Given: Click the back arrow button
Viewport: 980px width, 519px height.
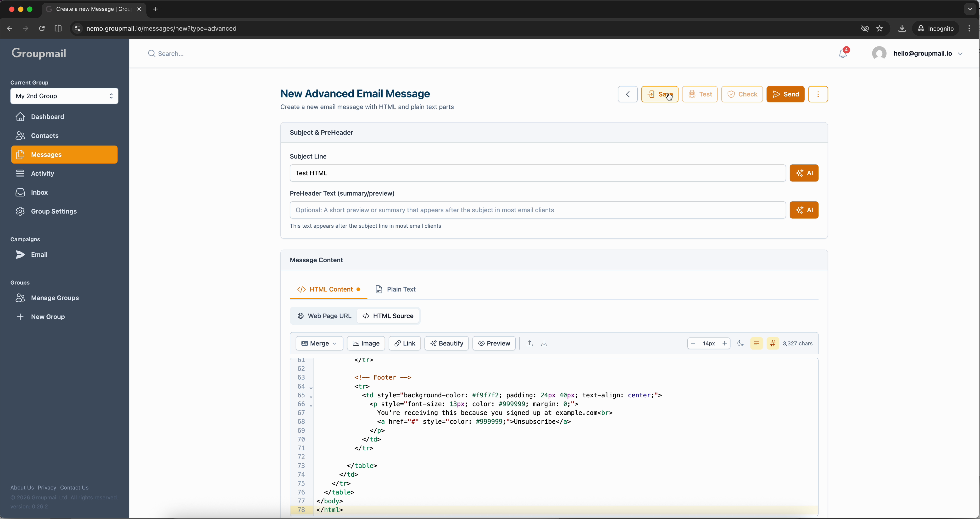Looking at the screenshot, I should click(x=628, y=94).
